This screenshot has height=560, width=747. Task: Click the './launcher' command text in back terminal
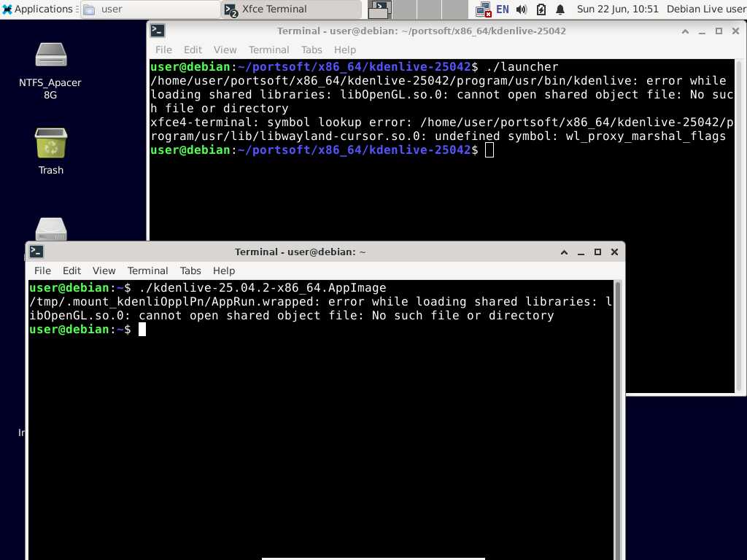[x=522, y=66]
